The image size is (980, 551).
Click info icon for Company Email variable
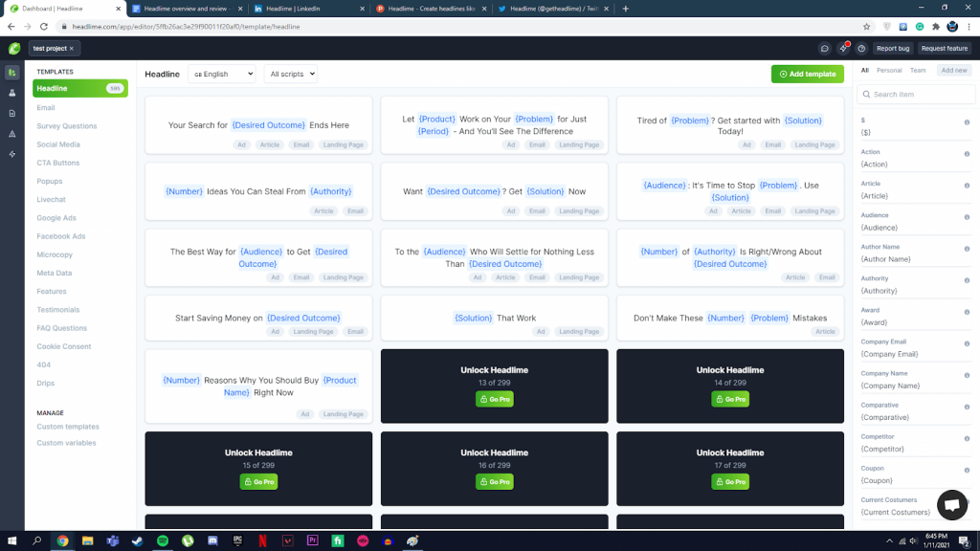tap(967, 343)
